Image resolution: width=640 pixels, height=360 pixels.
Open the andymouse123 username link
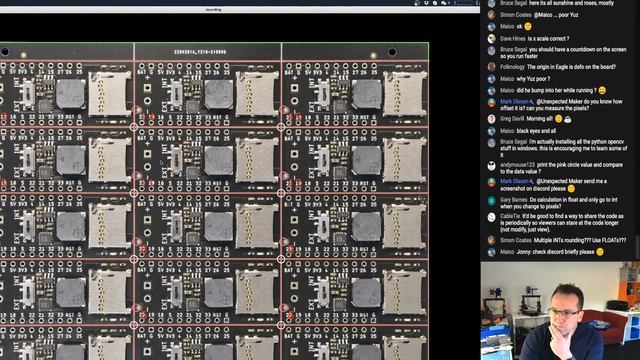(517, 165)
